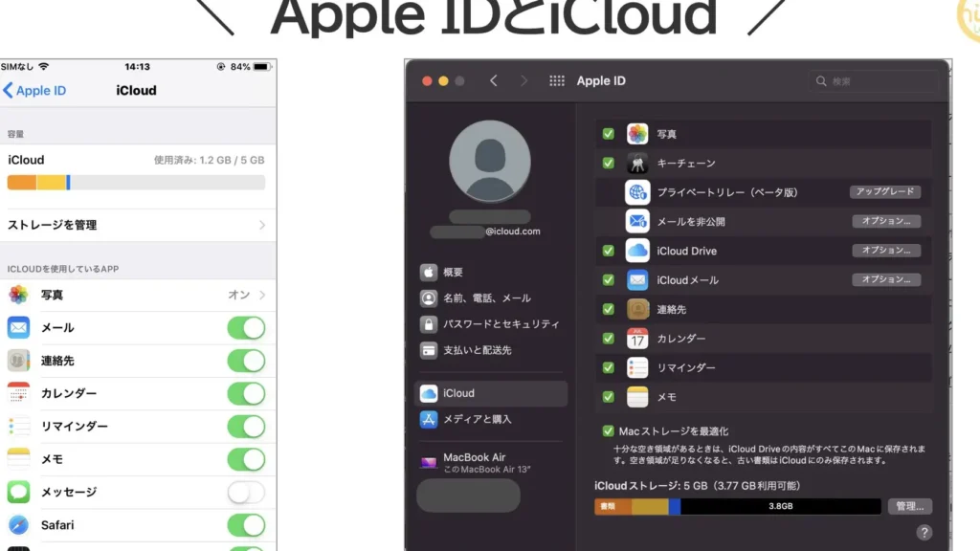
Task: Click Options button for Hide My Email
Action: click(x=886, y=221)
